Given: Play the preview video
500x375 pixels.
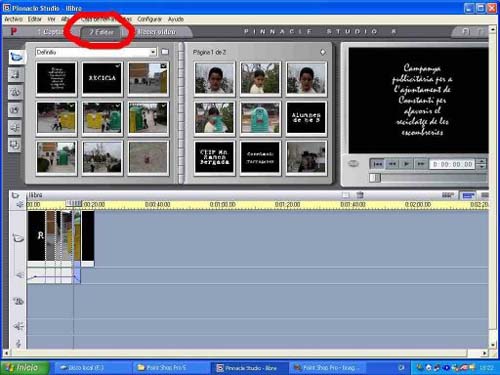Looking at the screenshot, I should click(406, 164).
